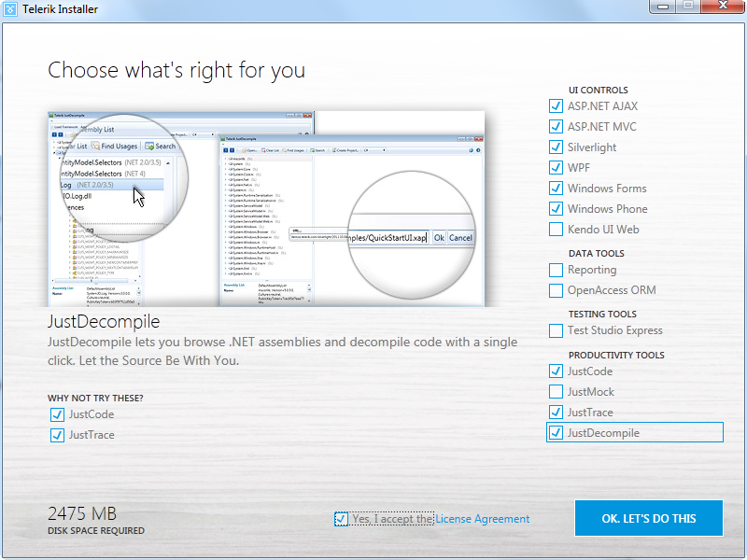747x560 pixels.
Task: Deselect Windows Forms in UI Controls
Action: coord(556,188)
